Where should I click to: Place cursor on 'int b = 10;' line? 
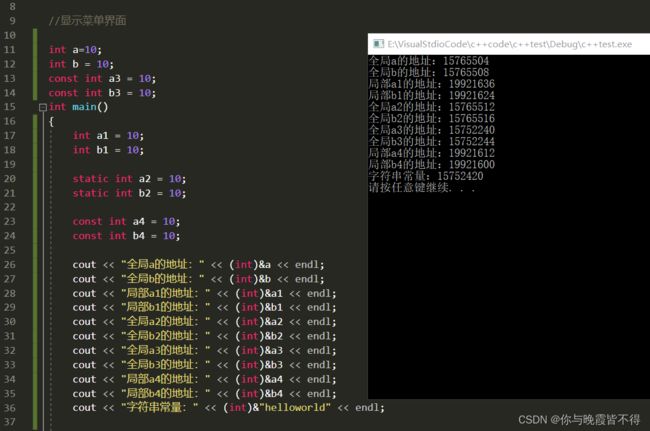point(81,64)
